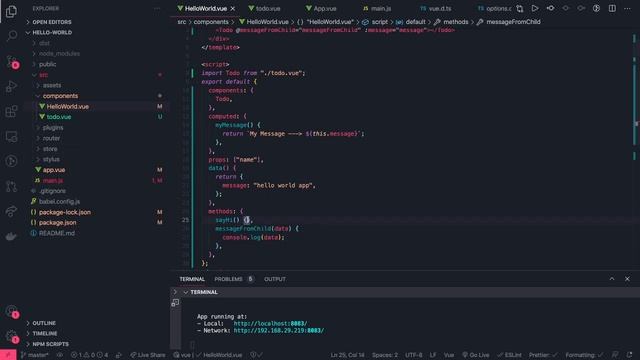This screenshot has width=640, height=360.
Task: Click the Go Live button
Action: point(476,355)
